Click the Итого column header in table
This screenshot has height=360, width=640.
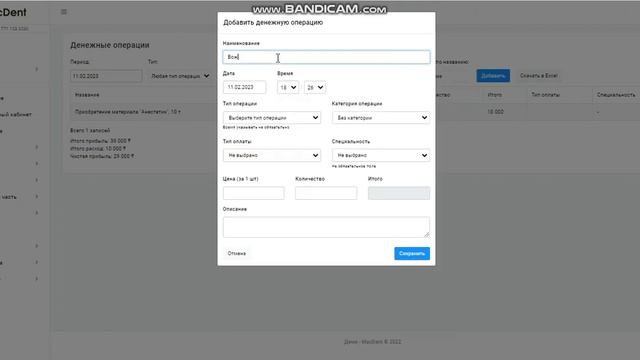pos(495,95)
